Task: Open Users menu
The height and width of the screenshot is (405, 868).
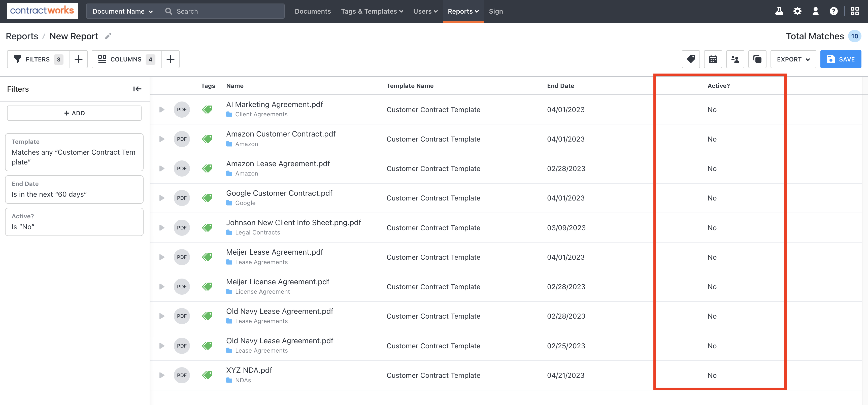Action: point(425,11)
